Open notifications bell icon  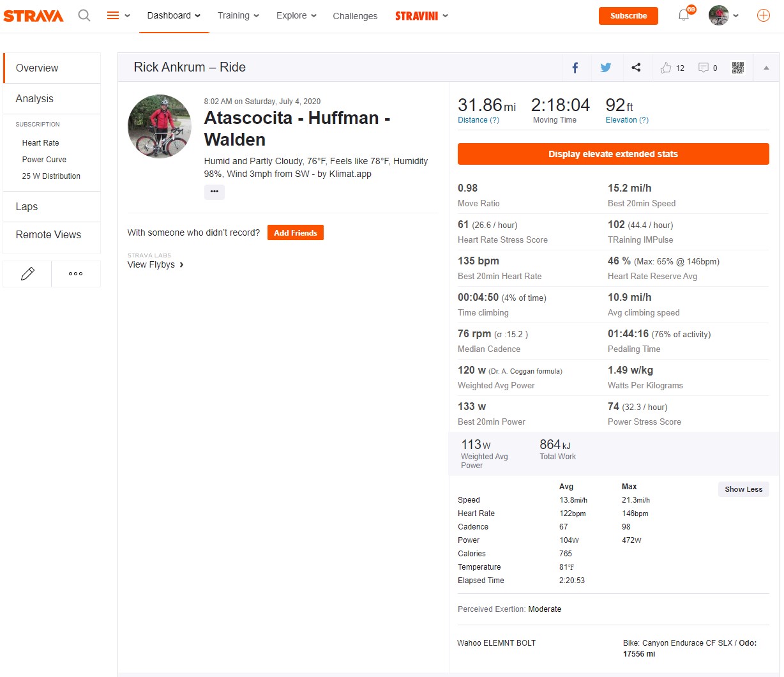click(684, 15)
